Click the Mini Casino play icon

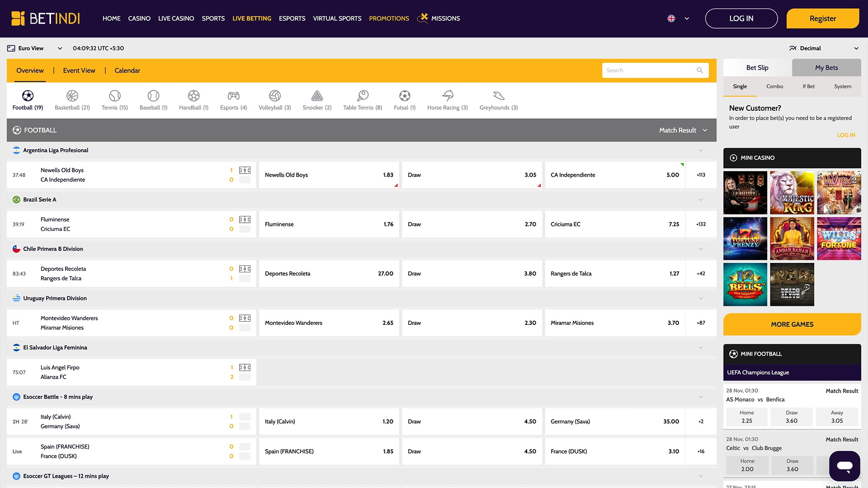click(x=733, y=158)
